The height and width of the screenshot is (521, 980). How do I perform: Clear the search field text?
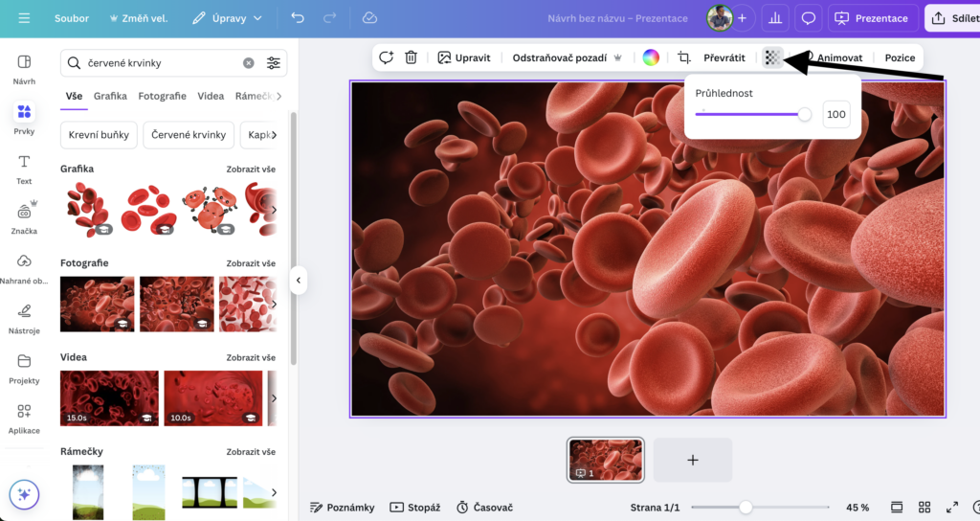coord(248,62)
